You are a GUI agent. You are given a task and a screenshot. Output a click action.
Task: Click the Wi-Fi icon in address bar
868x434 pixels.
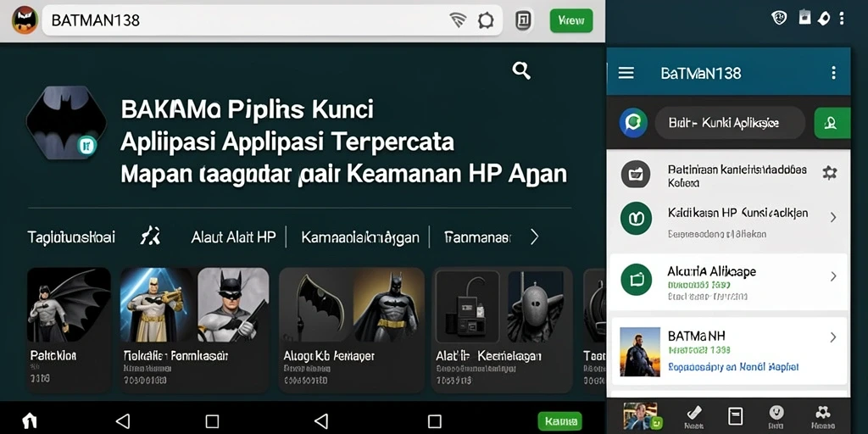(458, 20)
